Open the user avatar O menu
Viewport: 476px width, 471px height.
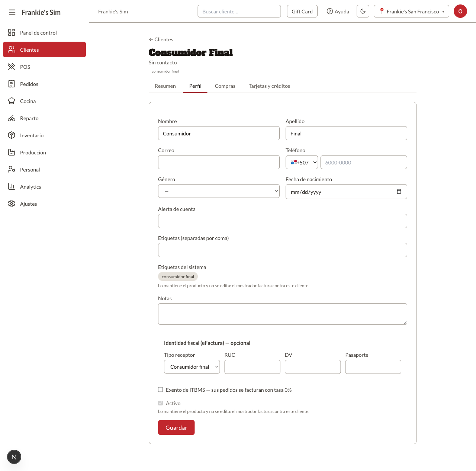pyautogui.click(x=460, y=11)
